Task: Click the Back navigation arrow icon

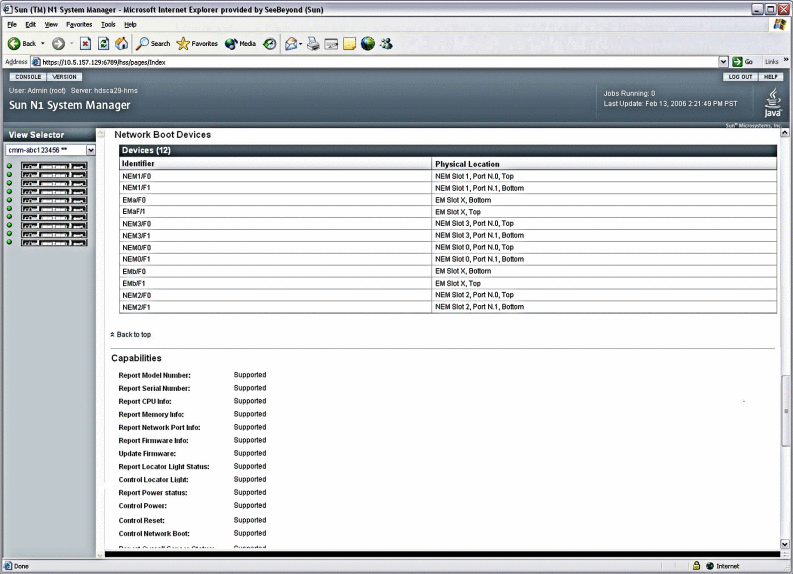Action: pyautogui.click(x=14, y=44)
